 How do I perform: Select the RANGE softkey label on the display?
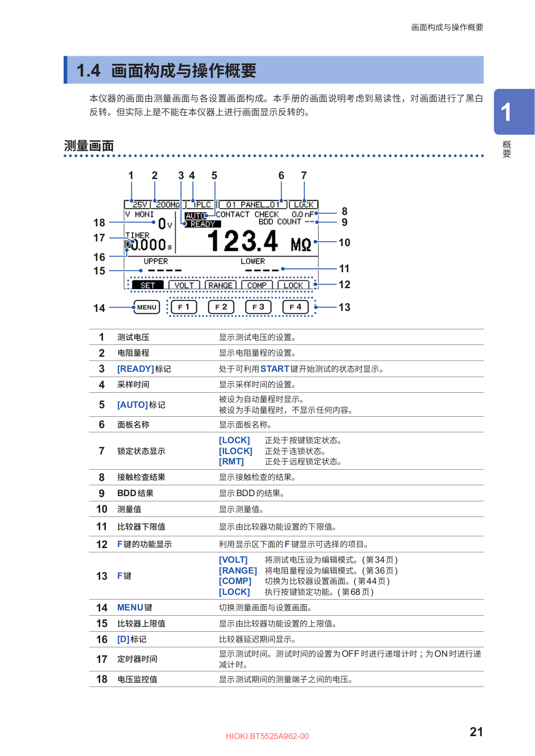pos(221,285)
